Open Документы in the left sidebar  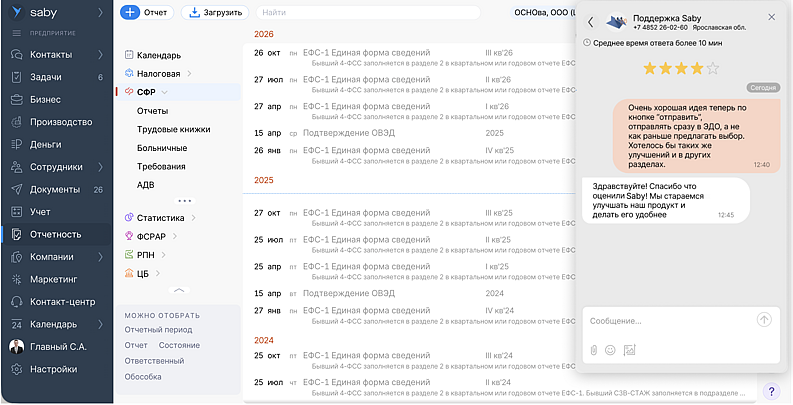tap(55, 189)
